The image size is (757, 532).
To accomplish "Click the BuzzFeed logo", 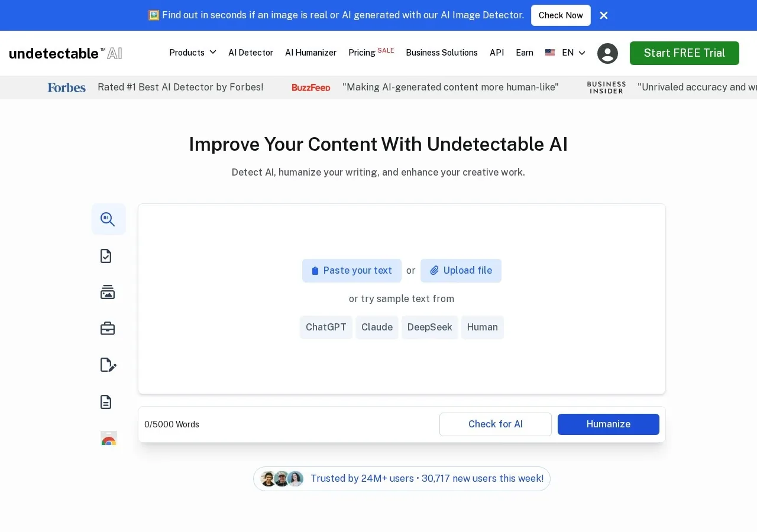I will (x=311, y=87).
